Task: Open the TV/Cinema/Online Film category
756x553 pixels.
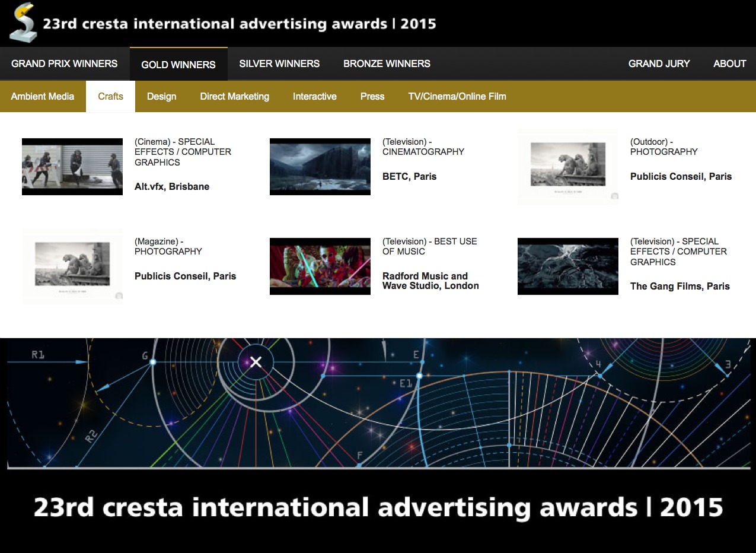Action: click(457, 96)
